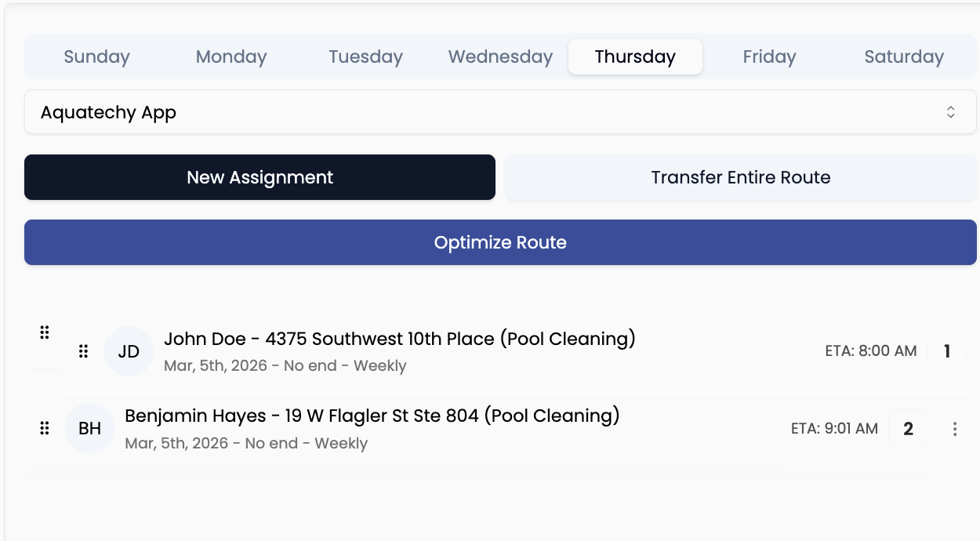Click the inner grip icon on John Doe's row
980x541 pixels.
[x=83, y=351]
